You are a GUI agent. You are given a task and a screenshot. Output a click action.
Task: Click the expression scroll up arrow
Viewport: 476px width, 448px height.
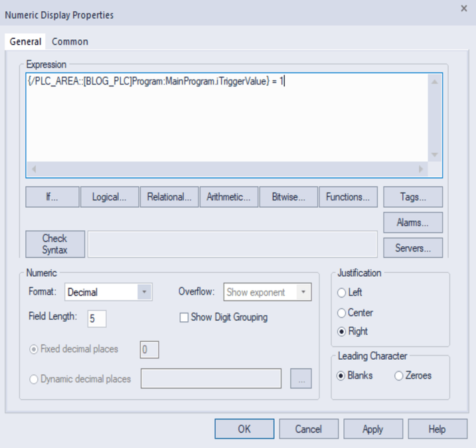[x=435, y=82]
